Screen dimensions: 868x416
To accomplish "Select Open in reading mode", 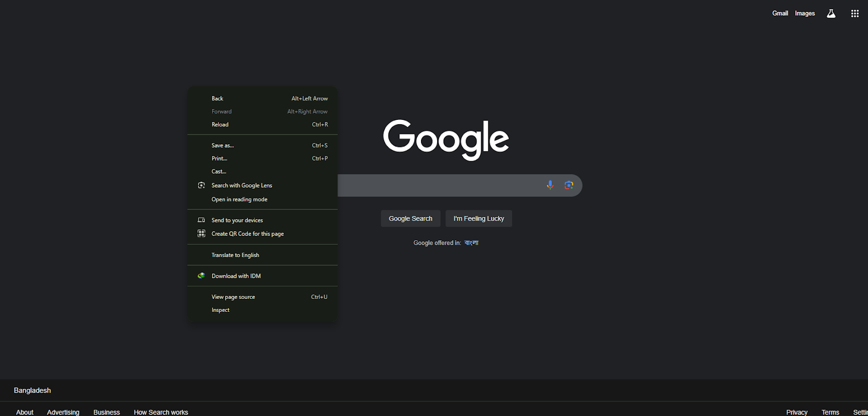I will coord(263,200).
